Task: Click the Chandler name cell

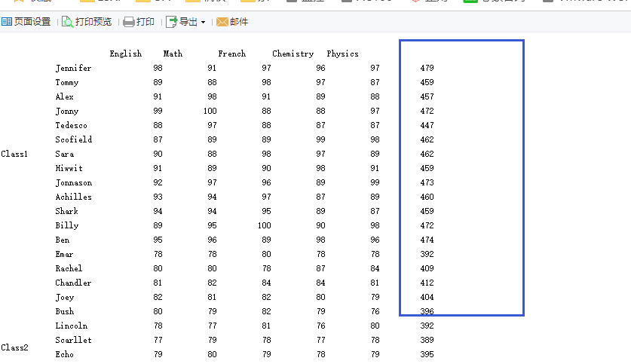Action: tap(73, 283)
